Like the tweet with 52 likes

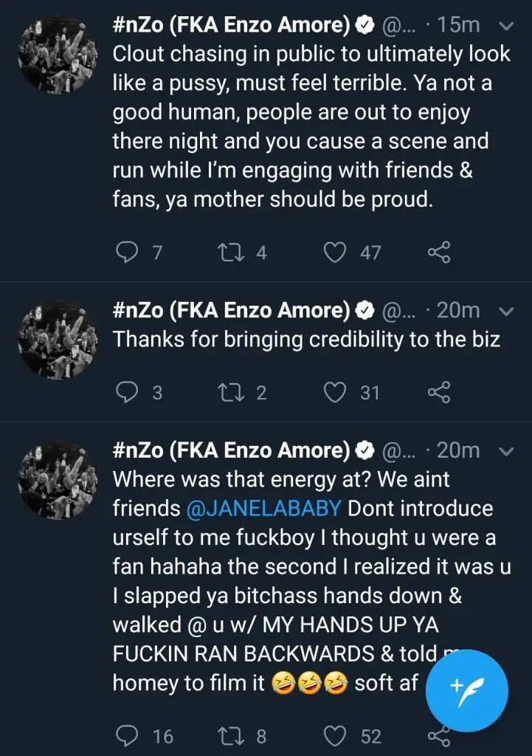(336, 735)
